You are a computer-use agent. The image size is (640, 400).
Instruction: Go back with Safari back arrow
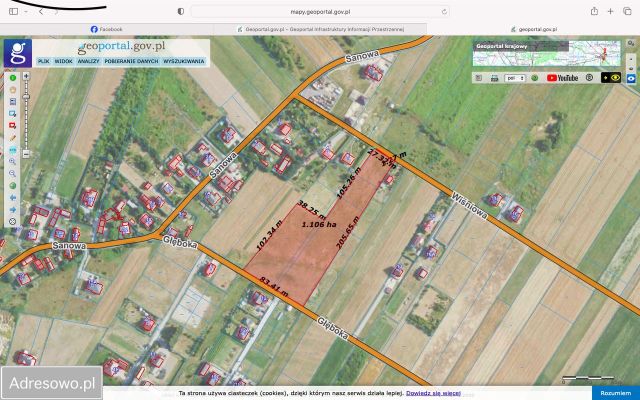[41, 12]
